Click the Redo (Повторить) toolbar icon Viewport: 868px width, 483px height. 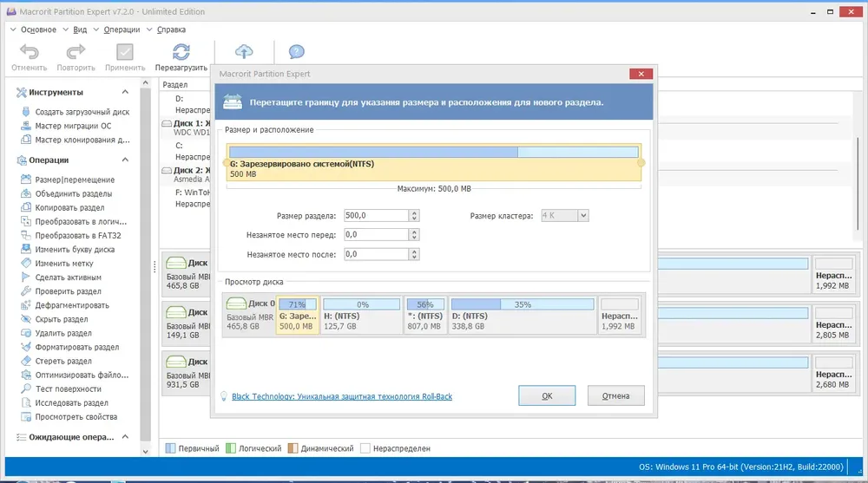[x=76, y=52]
